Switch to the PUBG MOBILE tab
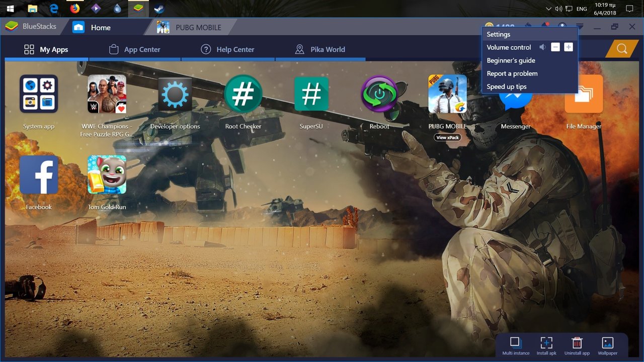644x362 pixels. point(190,27)
